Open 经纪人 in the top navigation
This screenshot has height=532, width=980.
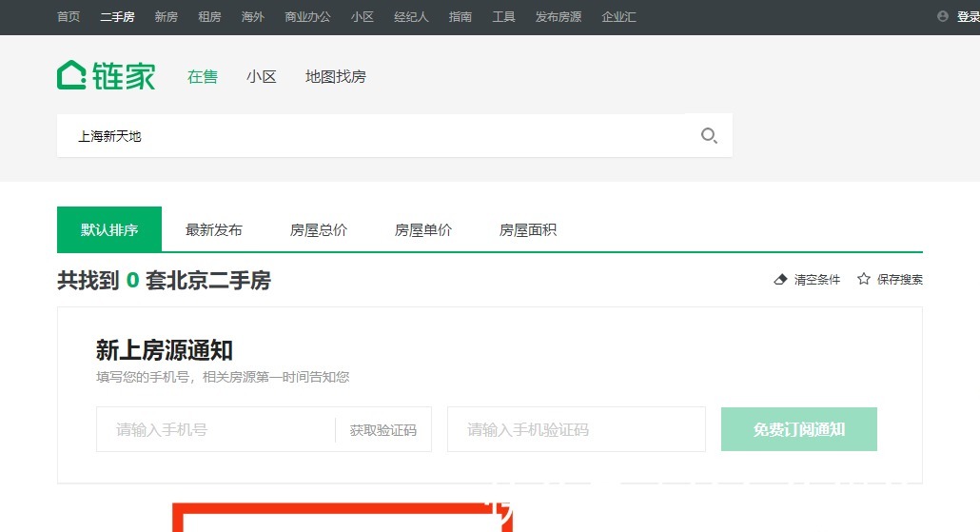click(411, 17)
